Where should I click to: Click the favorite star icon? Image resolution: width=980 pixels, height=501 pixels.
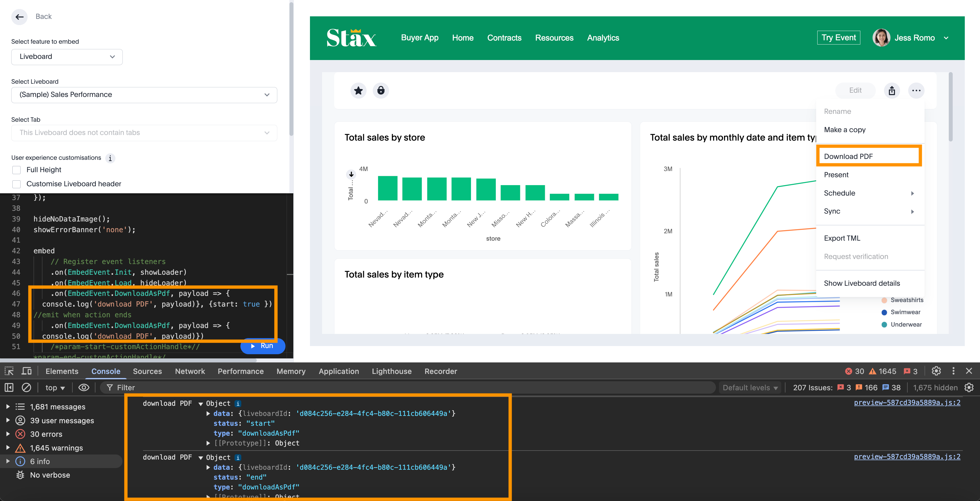[358, 91]
